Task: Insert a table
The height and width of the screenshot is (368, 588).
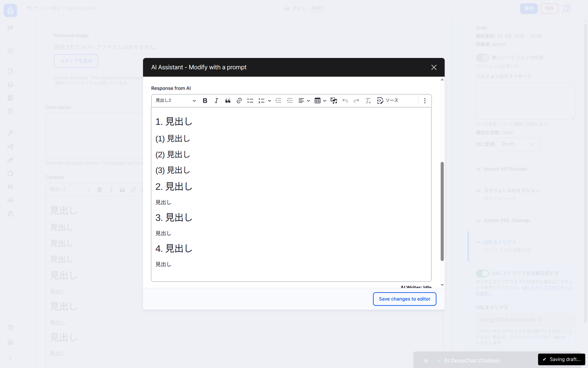Action: pyautogui.click(x=318, y=100)
